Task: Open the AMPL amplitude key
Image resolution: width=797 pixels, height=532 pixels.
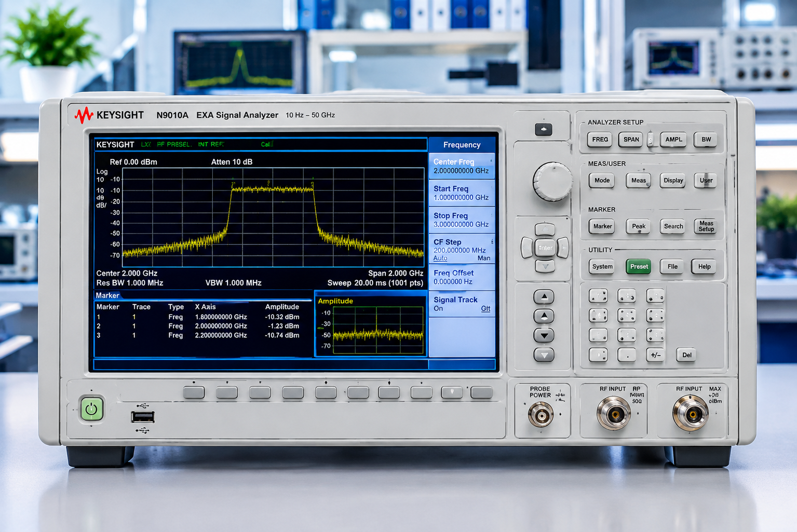Action: [673, 140]
